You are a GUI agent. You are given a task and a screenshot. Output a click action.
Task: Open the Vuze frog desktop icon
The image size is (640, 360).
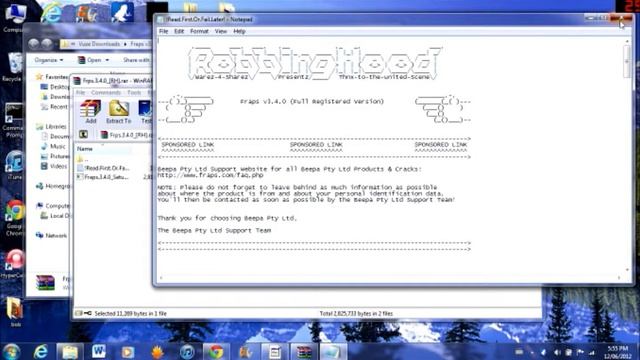(x=121, y=12)
